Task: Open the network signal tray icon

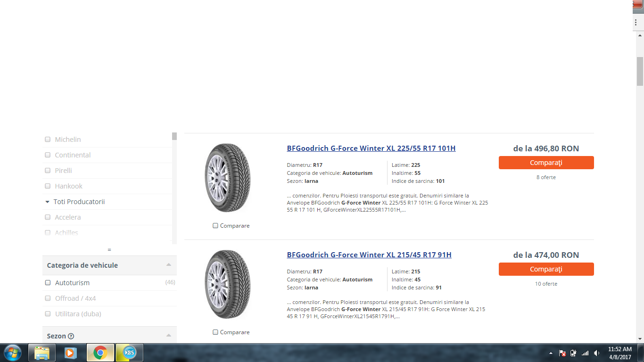Action: click(x=585, y=353)
